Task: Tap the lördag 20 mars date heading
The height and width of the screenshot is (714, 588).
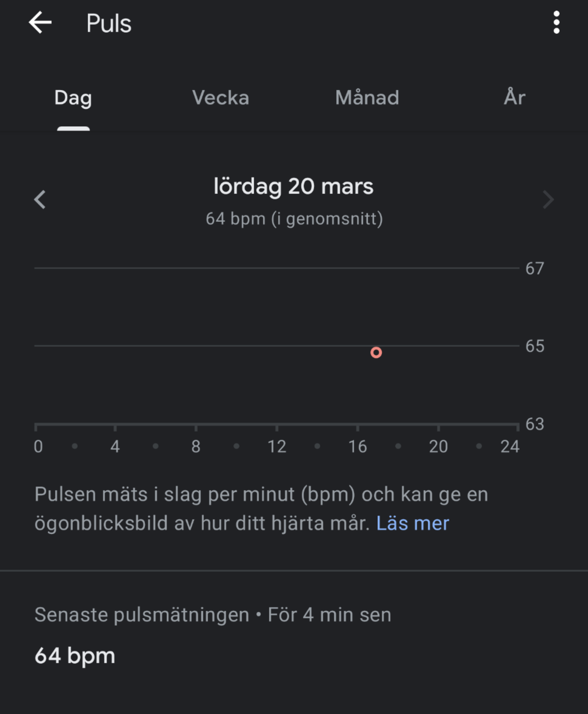Action: pyautogui.click(x=293, y=187)
